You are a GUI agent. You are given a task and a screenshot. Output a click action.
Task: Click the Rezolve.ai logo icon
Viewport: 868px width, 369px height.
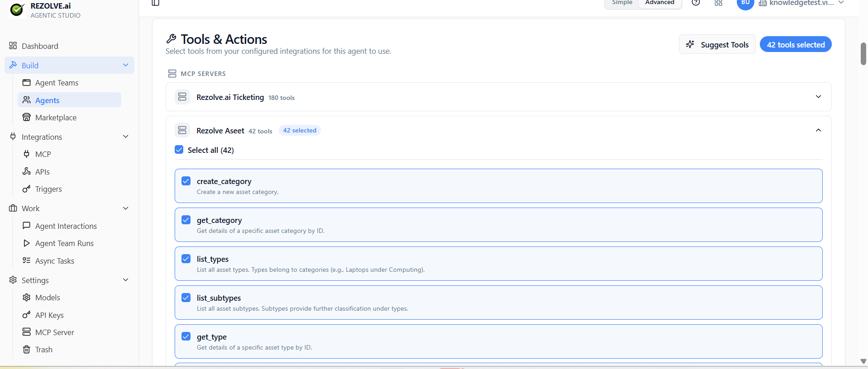click(17, 9)
